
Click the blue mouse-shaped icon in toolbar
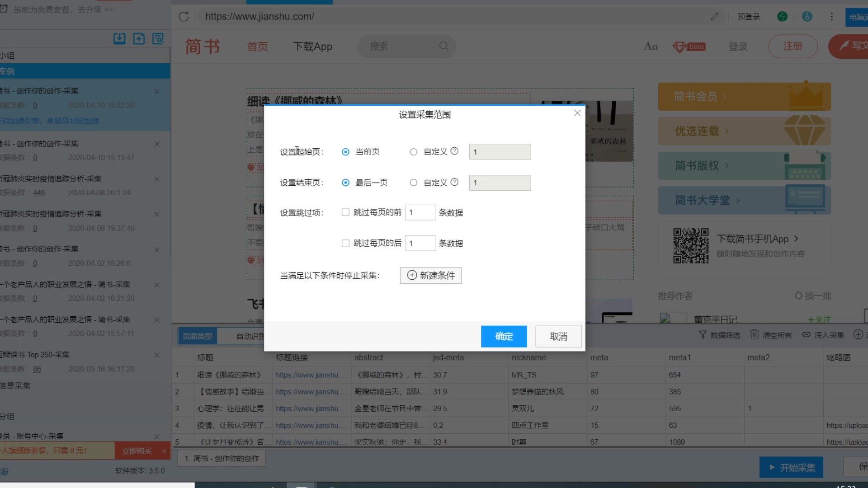pyautogui.click(x=807, y=17)
